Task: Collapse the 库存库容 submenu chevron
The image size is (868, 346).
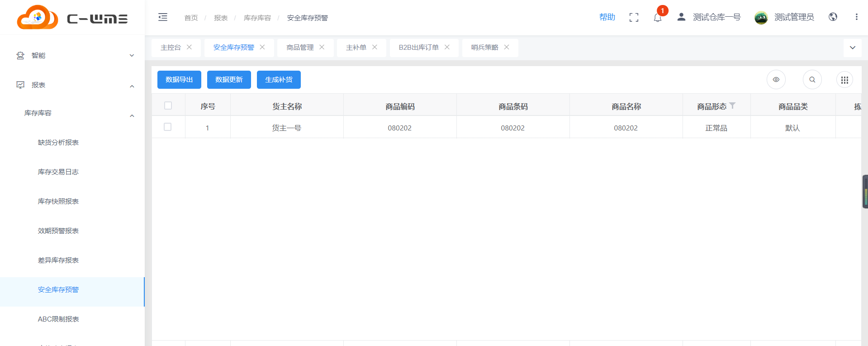Action: click(x=132, y=115)
